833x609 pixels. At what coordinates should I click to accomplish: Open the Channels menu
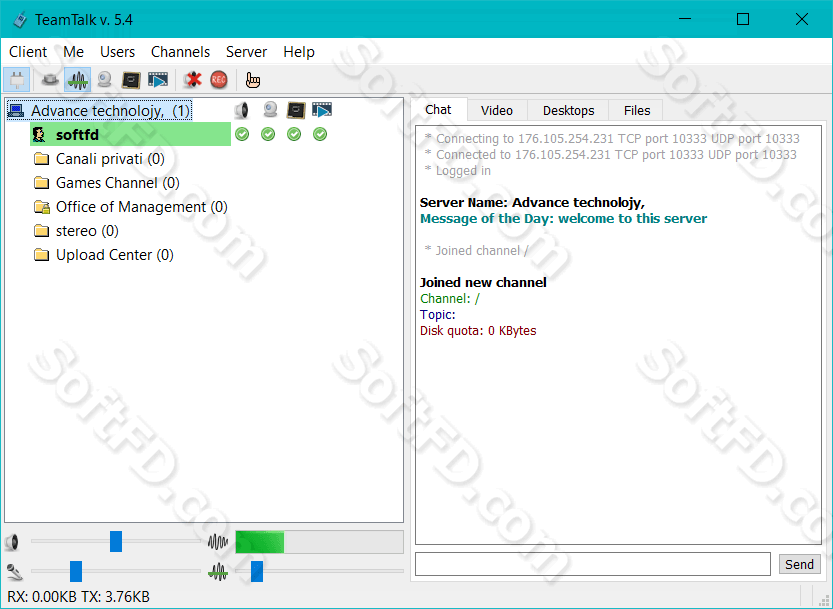(x=181, y=52)
